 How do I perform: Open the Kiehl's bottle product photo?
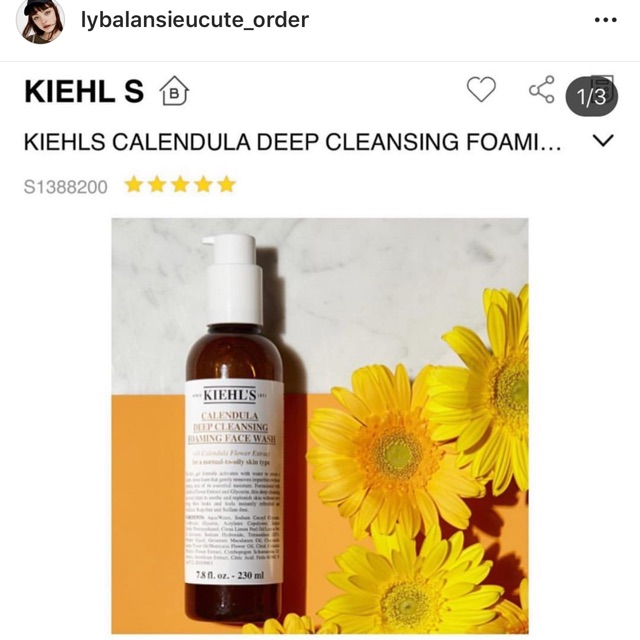tap(320, 426)
